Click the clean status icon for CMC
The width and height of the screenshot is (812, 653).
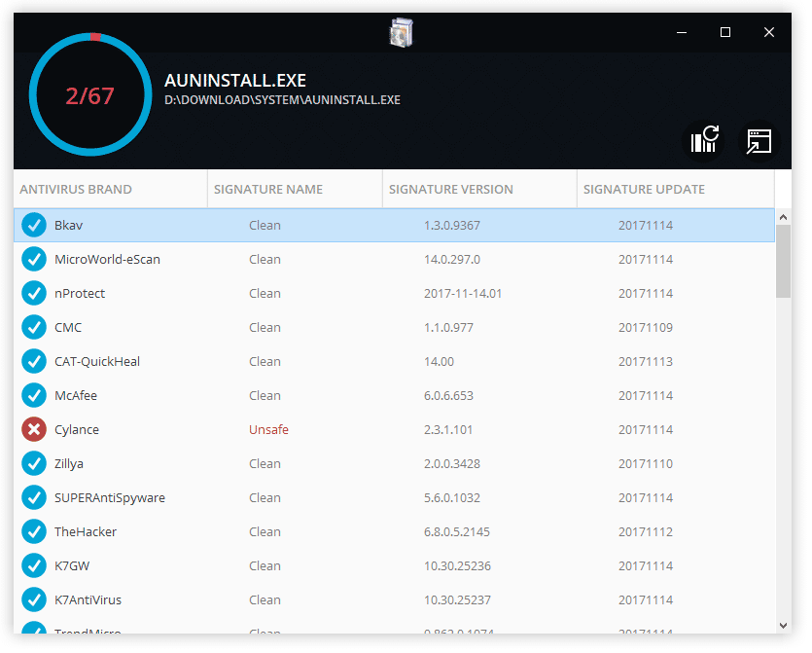(x=34, y=328)
